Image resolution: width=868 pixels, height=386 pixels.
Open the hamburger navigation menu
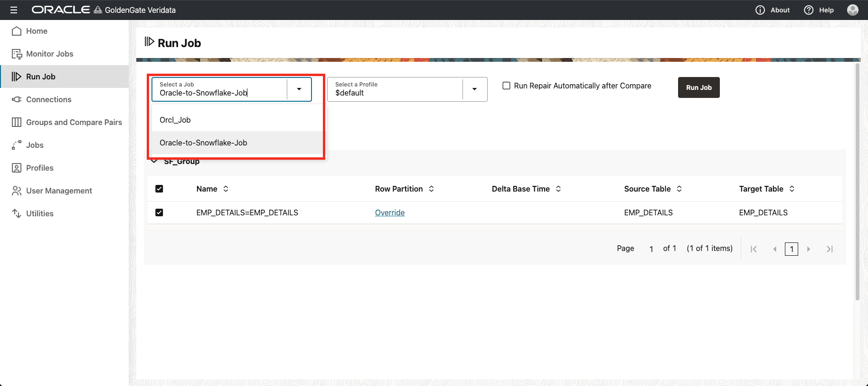pos(13,10)
